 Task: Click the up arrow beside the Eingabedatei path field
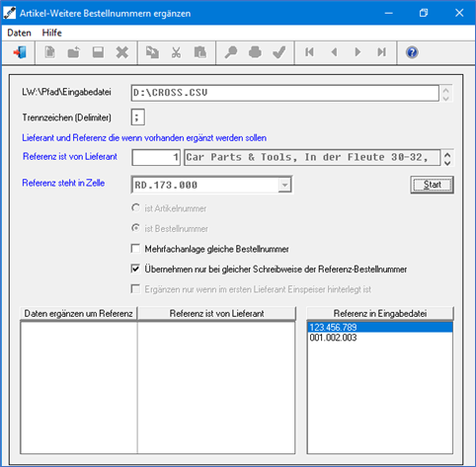[446, 89]
